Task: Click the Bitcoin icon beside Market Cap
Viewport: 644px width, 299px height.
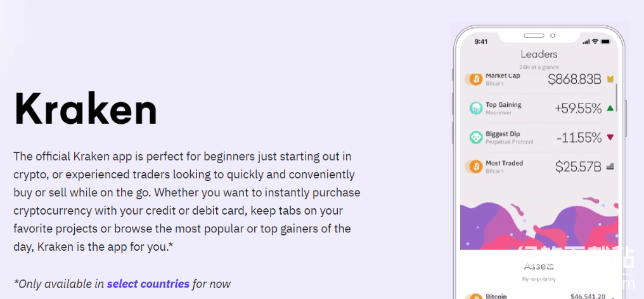Action: (475, 79)
